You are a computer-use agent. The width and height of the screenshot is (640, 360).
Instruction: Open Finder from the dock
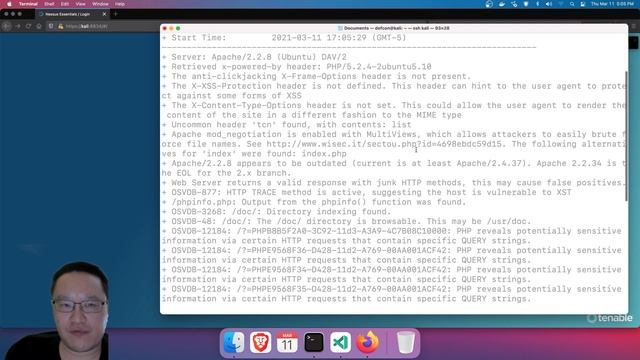point(234,342)
